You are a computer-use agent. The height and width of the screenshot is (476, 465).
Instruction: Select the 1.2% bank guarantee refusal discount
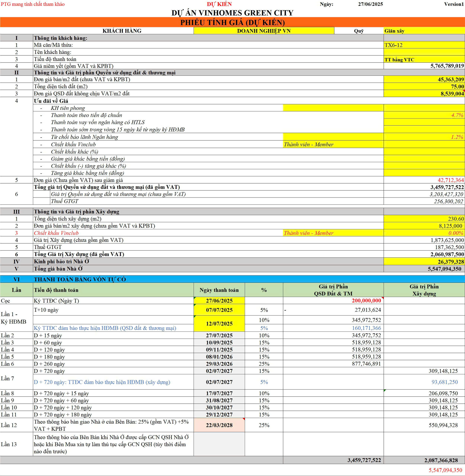pyautogui.click(x=424, y=137)
